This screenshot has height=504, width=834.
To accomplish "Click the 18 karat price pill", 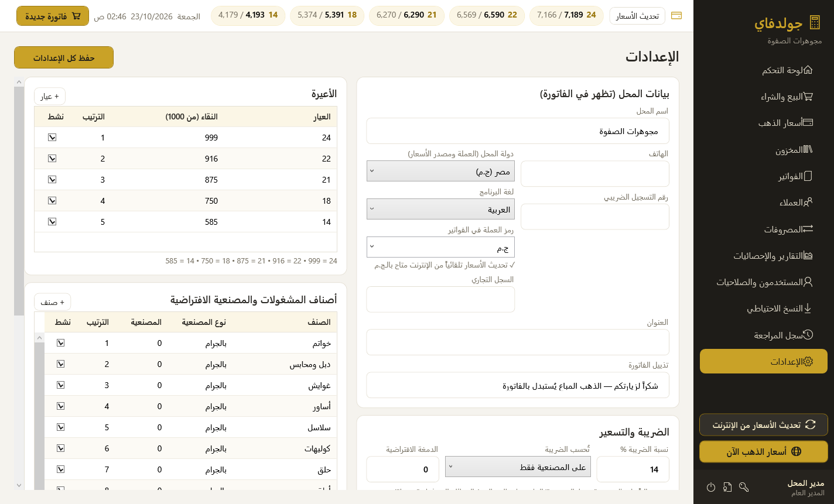I will tap(327, 15).
